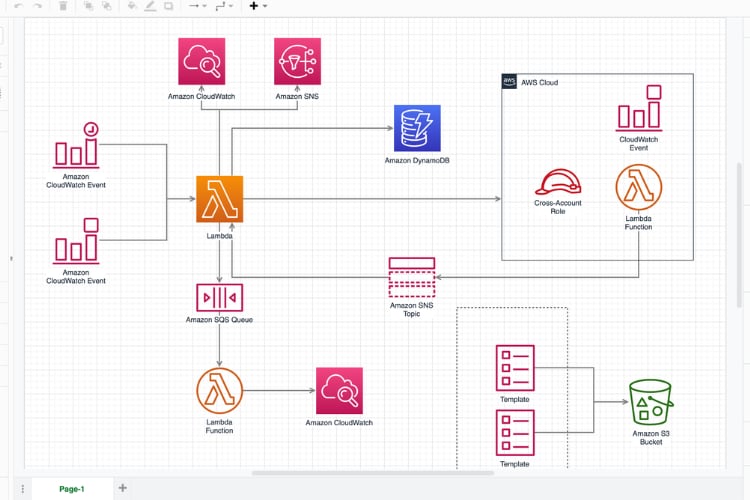Select Lambda Function inside AWS Cloud box

(x=639, y=188)
